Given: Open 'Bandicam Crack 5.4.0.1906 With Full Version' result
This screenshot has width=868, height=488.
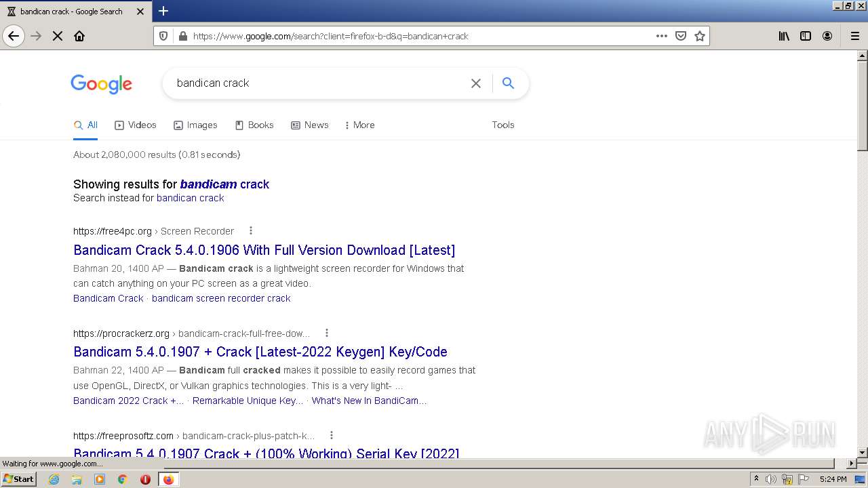Looking at the screenshot, I should (264, 250).
